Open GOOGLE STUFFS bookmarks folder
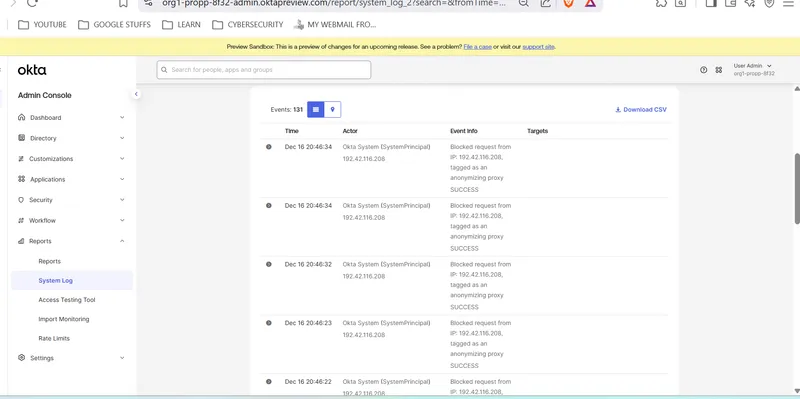 (x=114, y=24)
